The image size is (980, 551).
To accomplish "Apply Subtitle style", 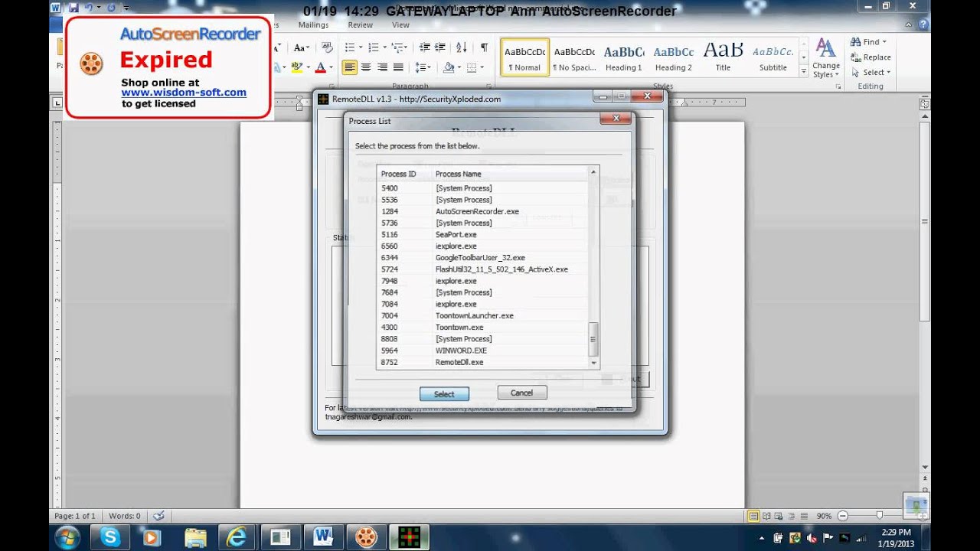I will click(773, 57).
